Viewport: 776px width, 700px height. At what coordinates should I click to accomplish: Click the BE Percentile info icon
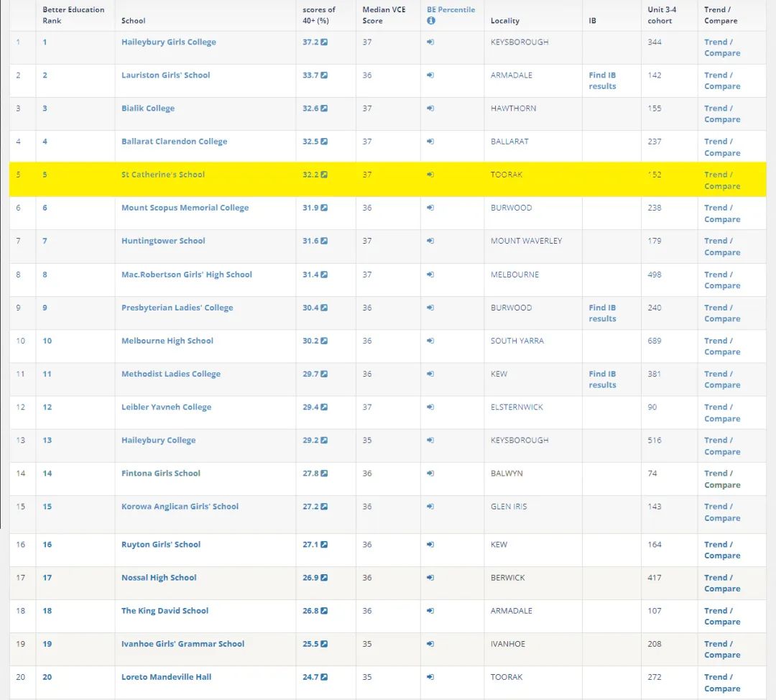[x=430, y=21]
